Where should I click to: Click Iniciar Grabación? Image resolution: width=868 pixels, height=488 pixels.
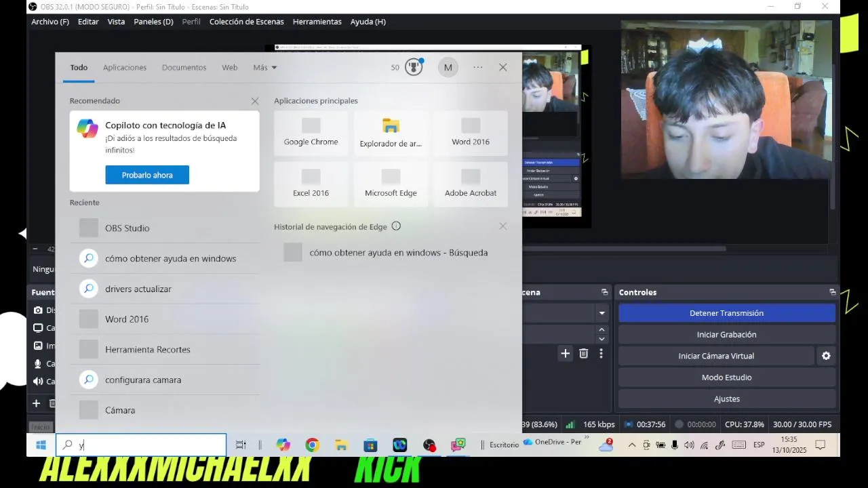(x=726, y=335)
